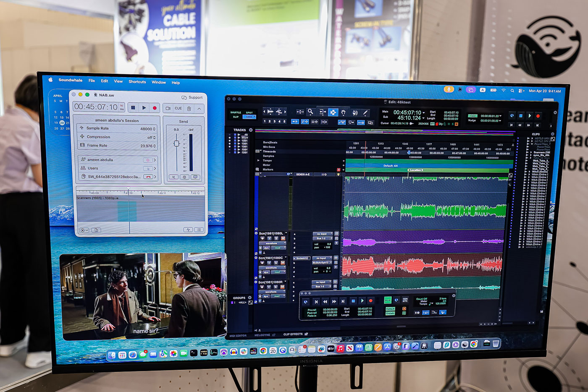Select the Zoomer magnifier tool in Pro Tools

(310, 112)
